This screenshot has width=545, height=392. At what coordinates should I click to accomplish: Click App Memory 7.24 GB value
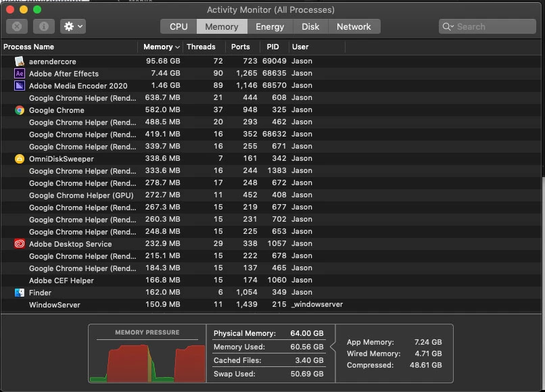click(428, 342)
